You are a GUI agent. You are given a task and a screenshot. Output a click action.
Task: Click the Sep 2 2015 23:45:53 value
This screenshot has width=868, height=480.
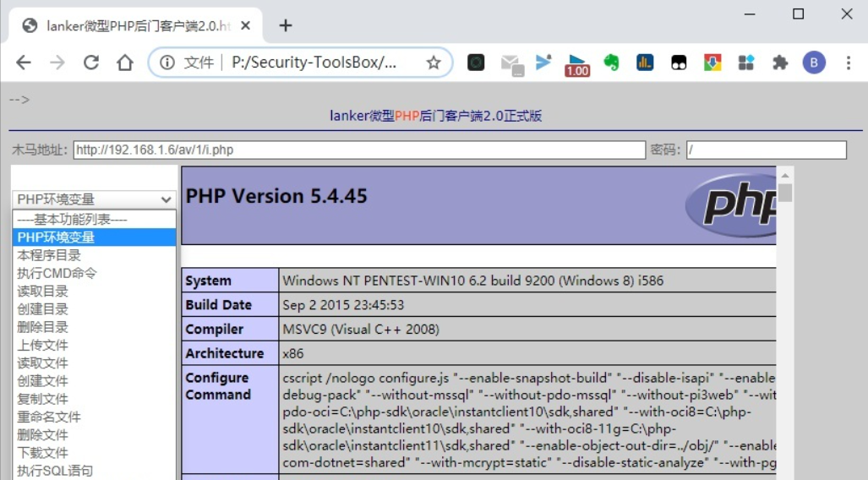[x=343, y=305]
